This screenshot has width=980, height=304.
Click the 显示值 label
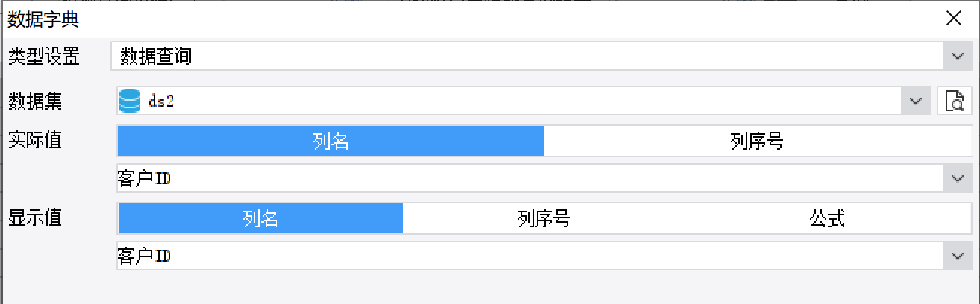[x=34, y=218]
